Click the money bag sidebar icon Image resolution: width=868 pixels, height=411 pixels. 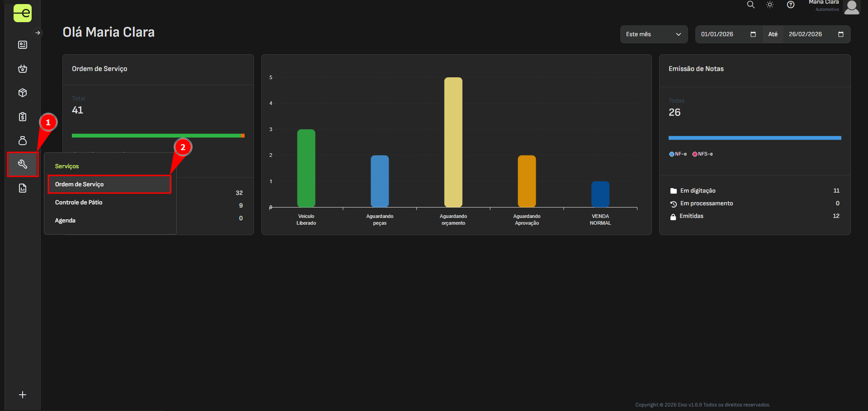point(23,141)
